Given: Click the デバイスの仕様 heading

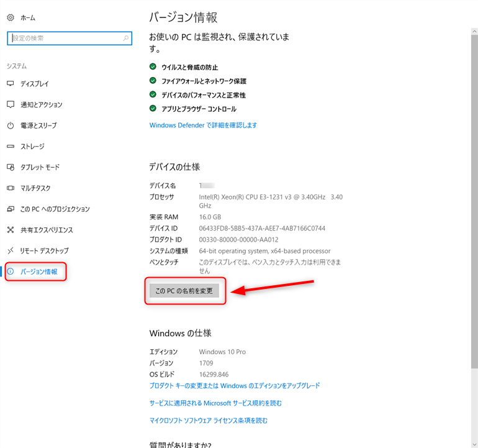Looking at the screenshot, I should (x=174, y=167).
